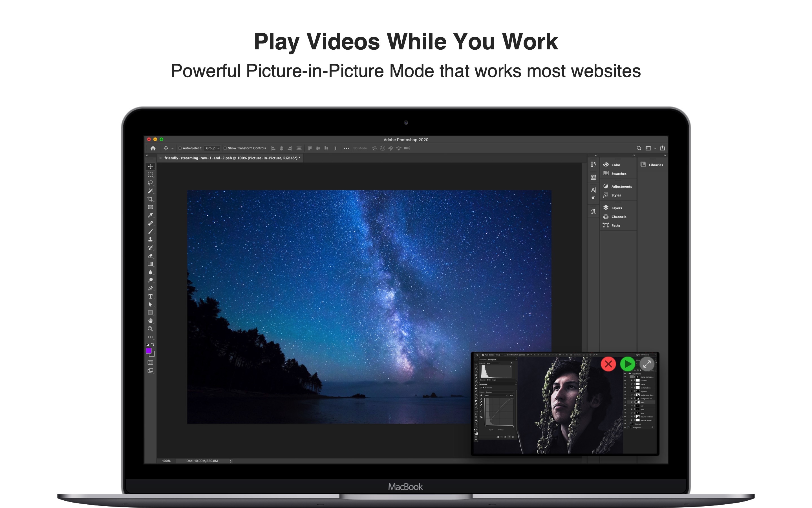Play the picture-in-picture video
812x508 pixels.
click(627, 364)
